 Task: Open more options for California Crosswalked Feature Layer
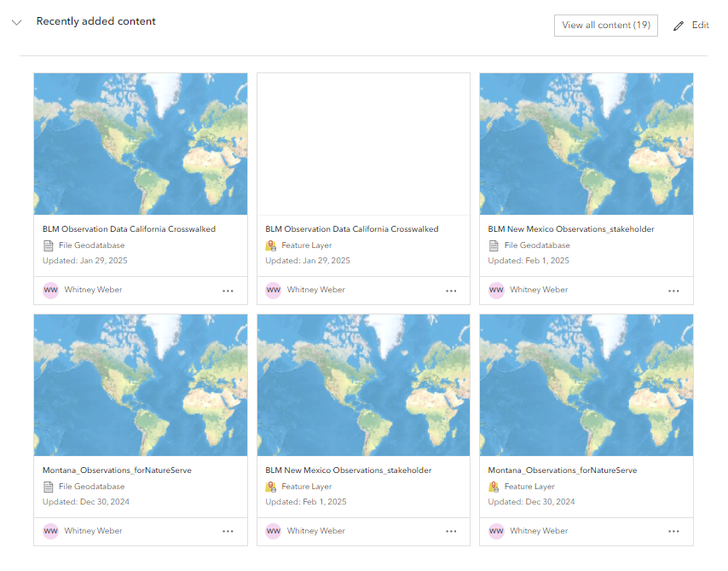tap(451, 291)
